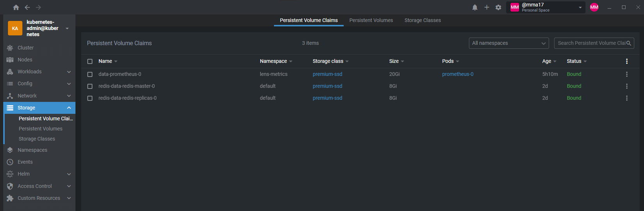
Task: Check the data-prometheus-0 row checkbox
Action: [x=90, y=74]
